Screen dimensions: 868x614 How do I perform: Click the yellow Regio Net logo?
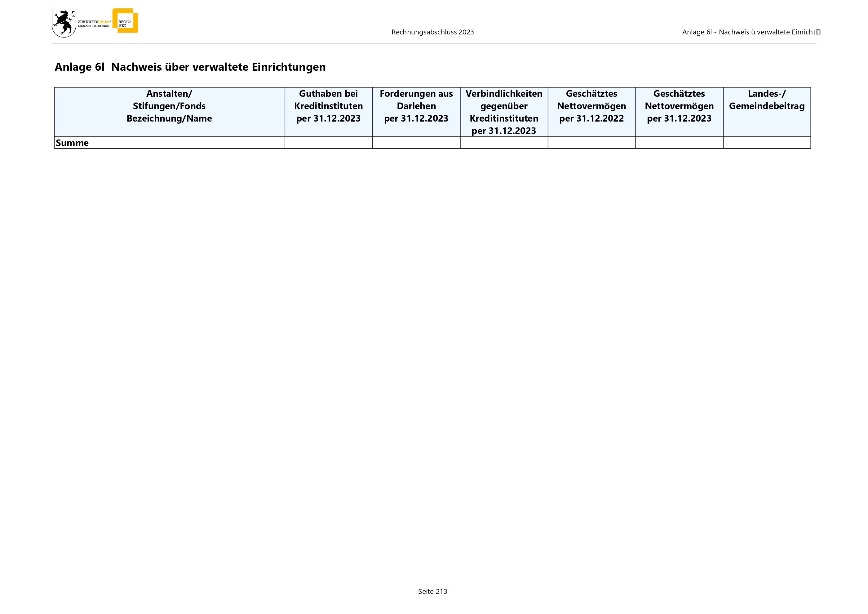126,20
